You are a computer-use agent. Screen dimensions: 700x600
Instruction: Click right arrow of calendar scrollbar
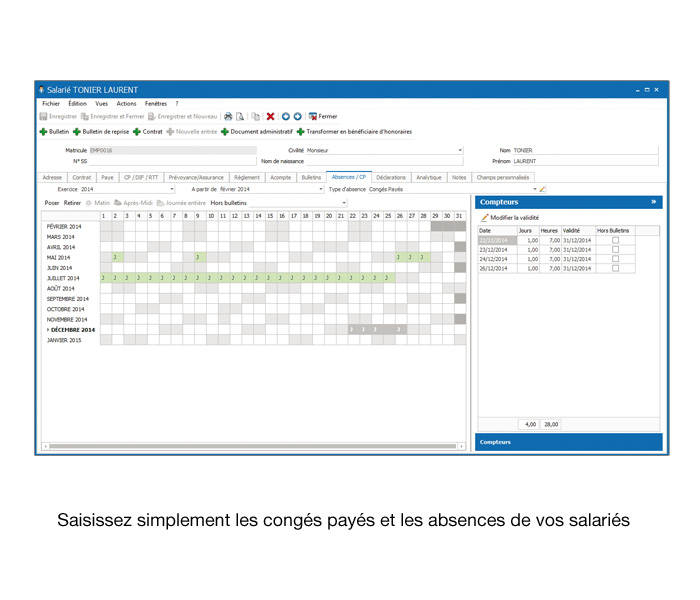point(462,446)
